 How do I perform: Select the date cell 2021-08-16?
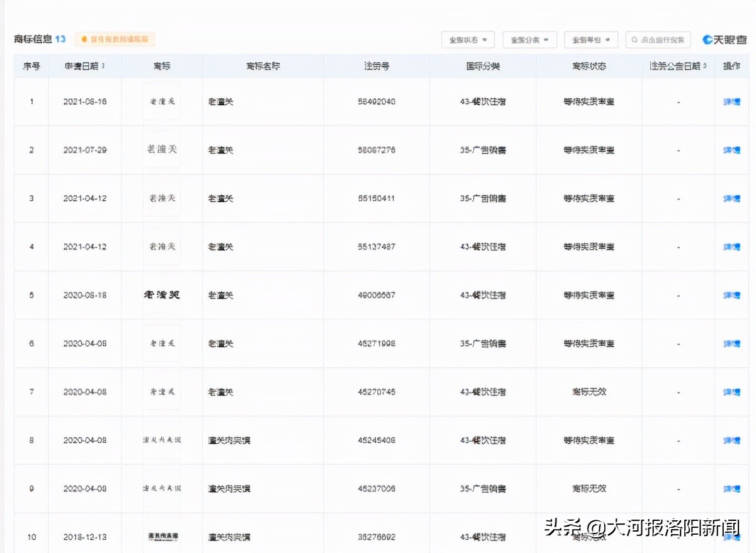[85, 101]
